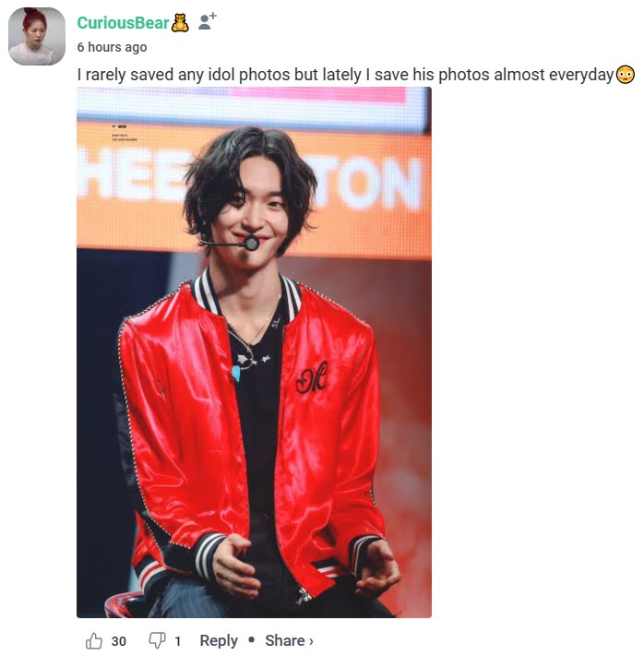Click the teddy bear badge beside the username
The image size is (644, 656).
180,22
